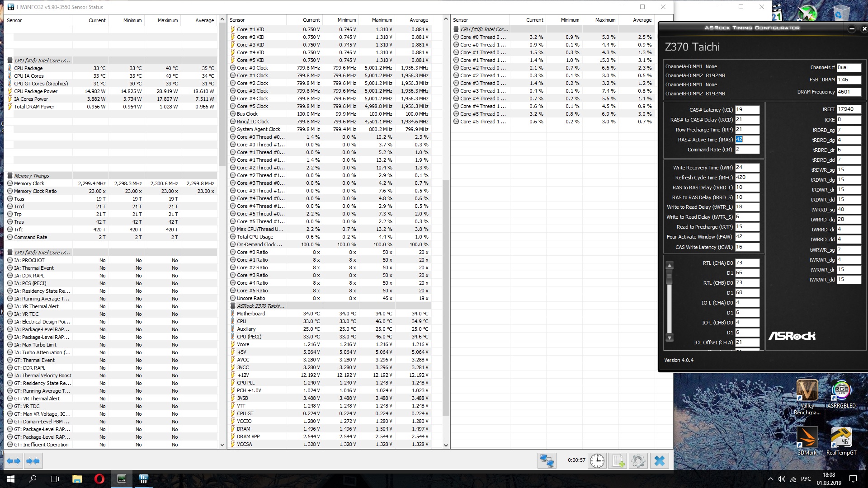This screenshot has width=868, height=488.
Task: Click the blue X close sensors icon
Action: (660, 461)
